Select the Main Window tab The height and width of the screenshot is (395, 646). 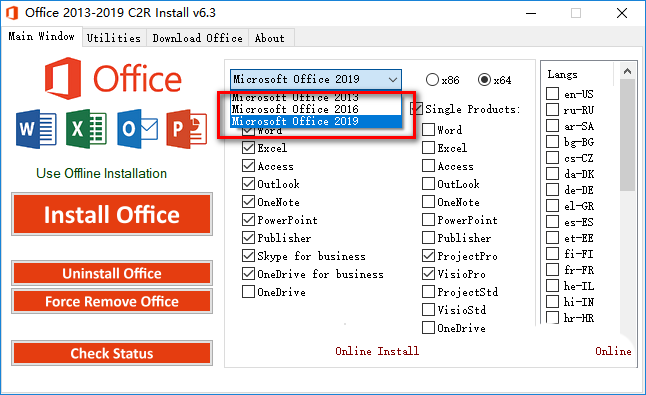pos(41,36)
